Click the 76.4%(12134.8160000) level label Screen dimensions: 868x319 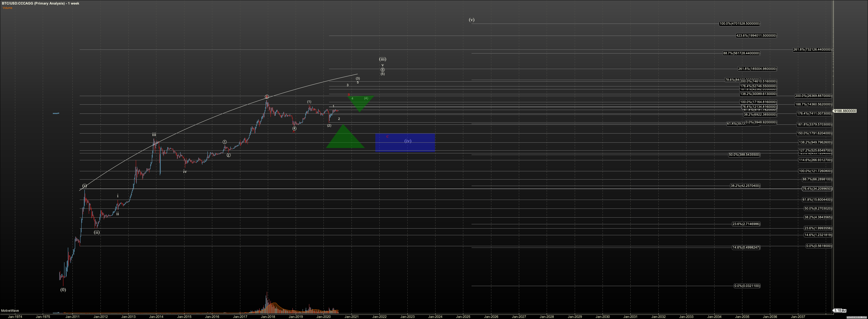[759, 107]
